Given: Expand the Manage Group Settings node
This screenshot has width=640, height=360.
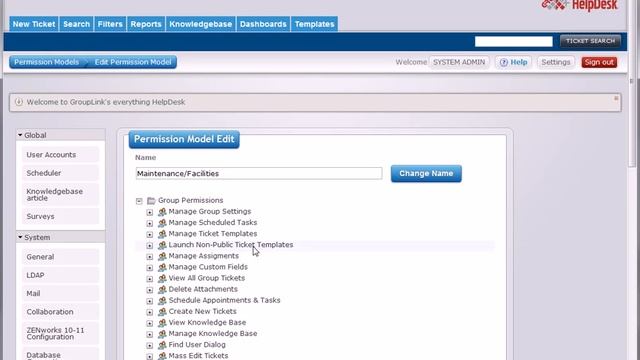Looking at the screenshot, I should (x=149, y=212).
